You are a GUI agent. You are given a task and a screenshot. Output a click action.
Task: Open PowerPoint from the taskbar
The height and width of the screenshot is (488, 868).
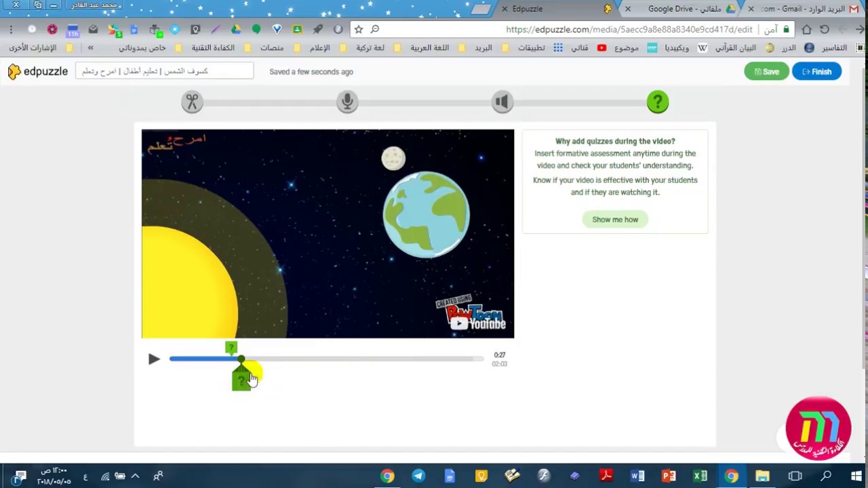click(669, 476)
